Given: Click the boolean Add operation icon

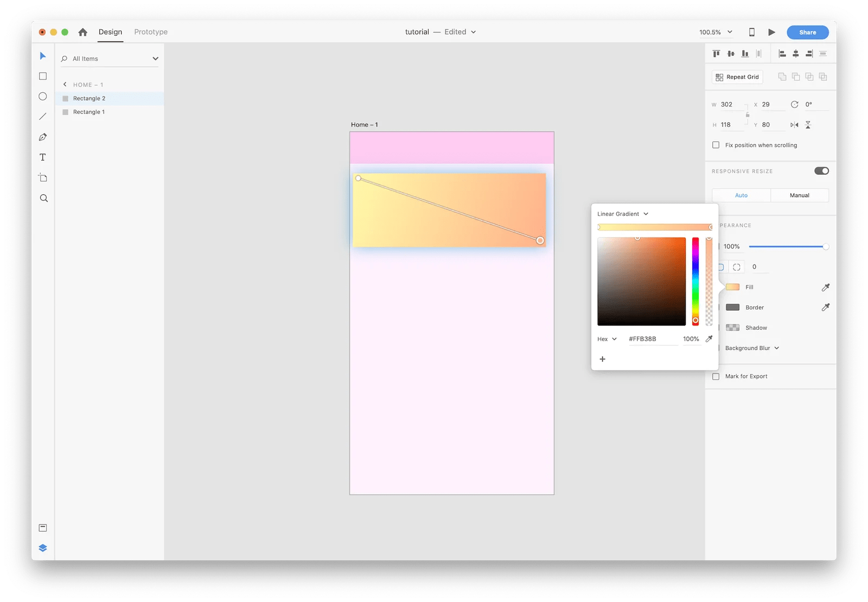Looking at the screenshot, I should [x=782, y=77].
